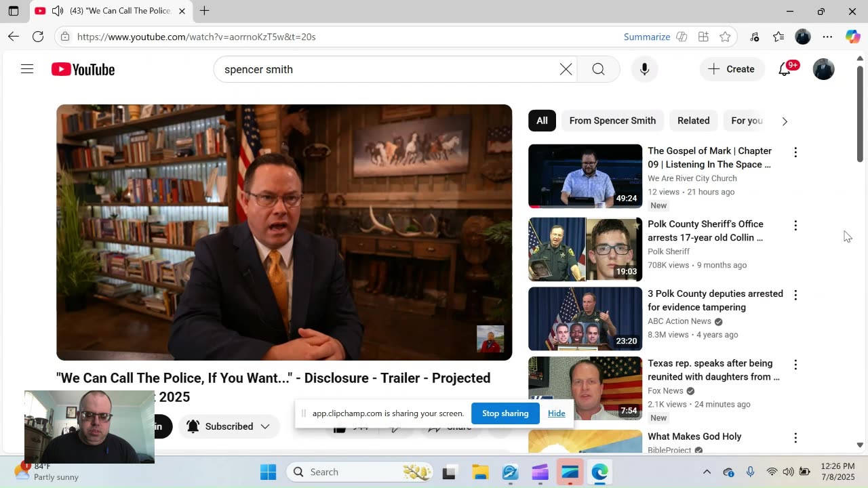The height and width of the screenshot is (488, 868).
Task: Open options for Texas rep. video
Action: point(795,365)
